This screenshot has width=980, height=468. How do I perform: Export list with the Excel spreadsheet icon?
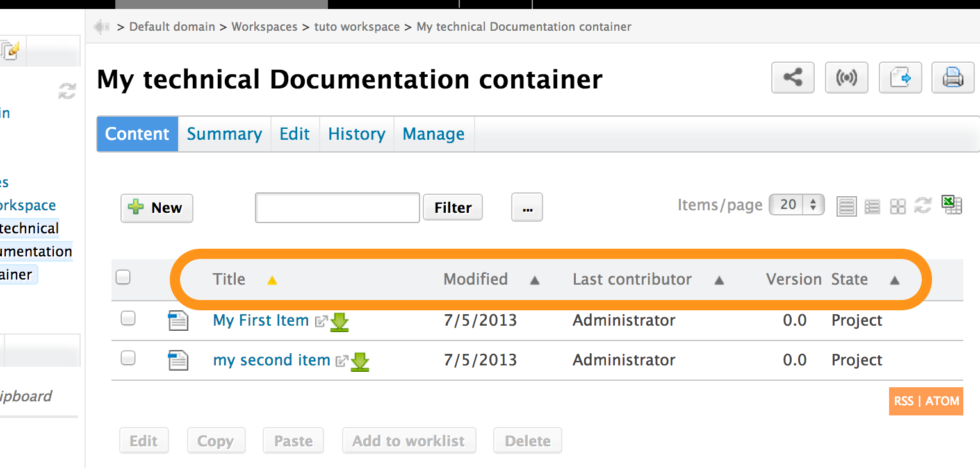click(x=952, y=205)
